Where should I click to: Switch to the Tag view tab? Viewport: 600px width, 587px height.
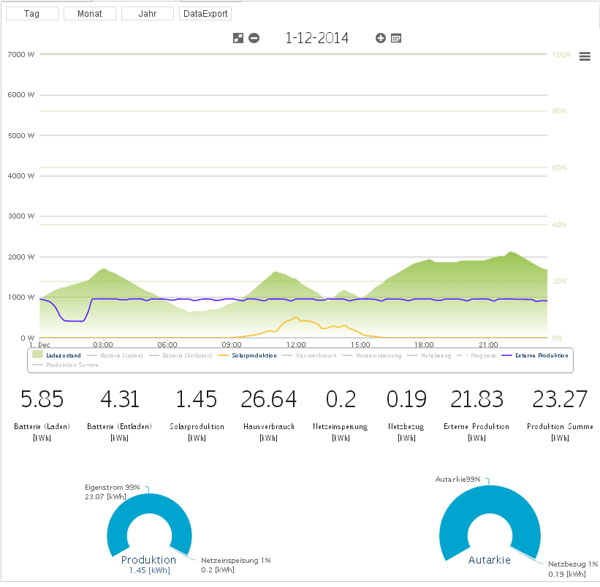[30, 14]
